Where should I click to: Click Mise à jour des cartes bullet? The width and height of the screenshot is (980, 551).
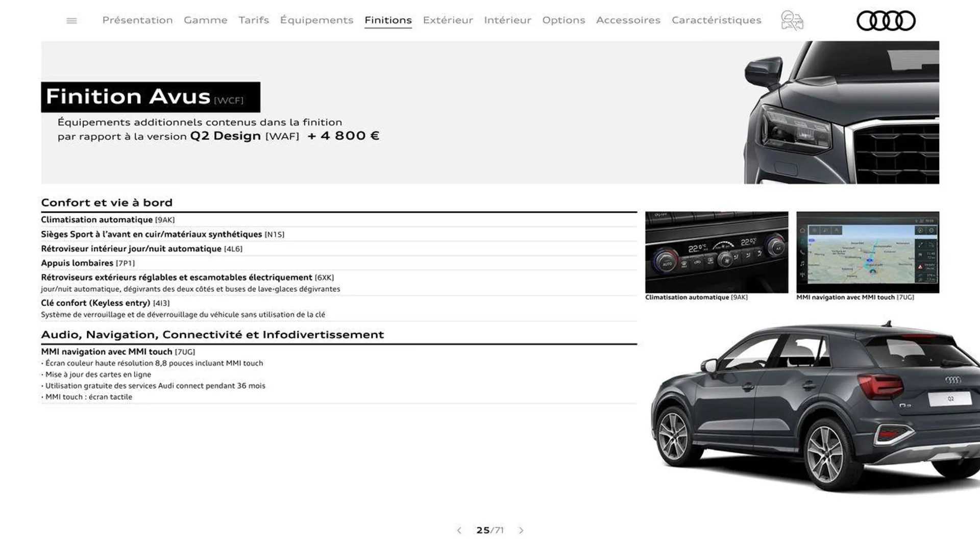pos(96,374)
